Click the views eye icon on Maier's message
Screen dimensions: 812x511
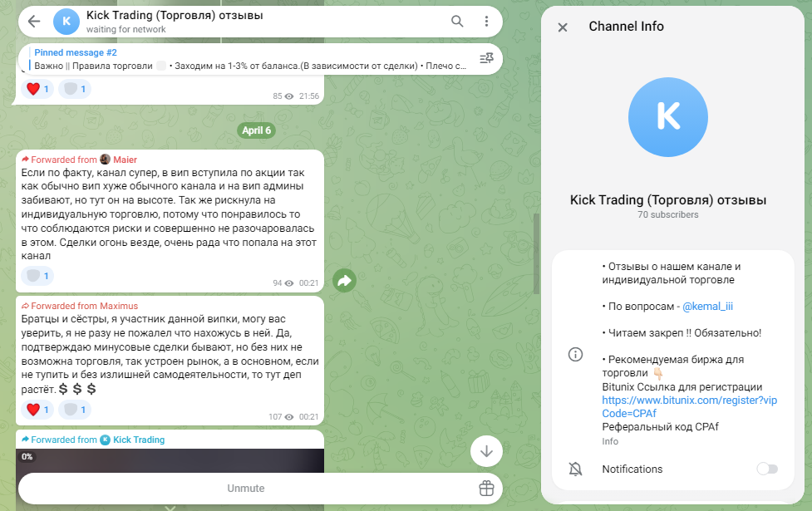(x=289, y=283)
